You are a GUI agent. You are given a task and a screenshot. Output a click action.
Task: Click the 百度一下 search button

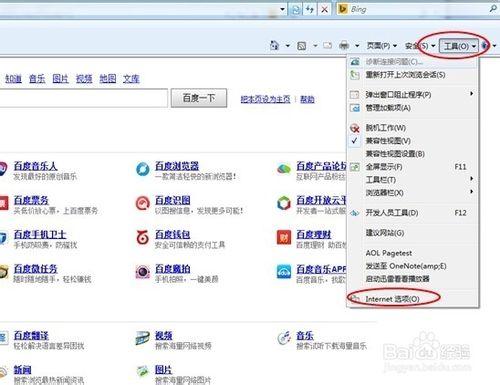point(199,98)
